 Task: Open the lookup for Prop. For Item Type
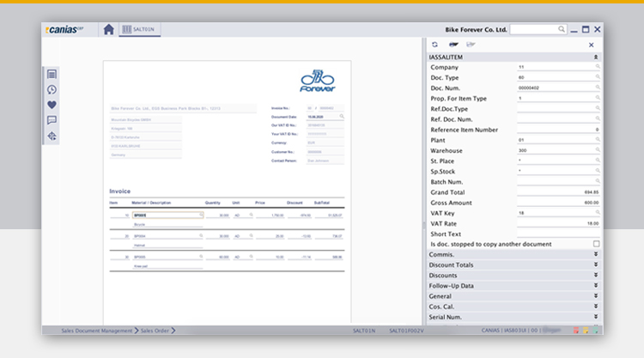(598, 98)
